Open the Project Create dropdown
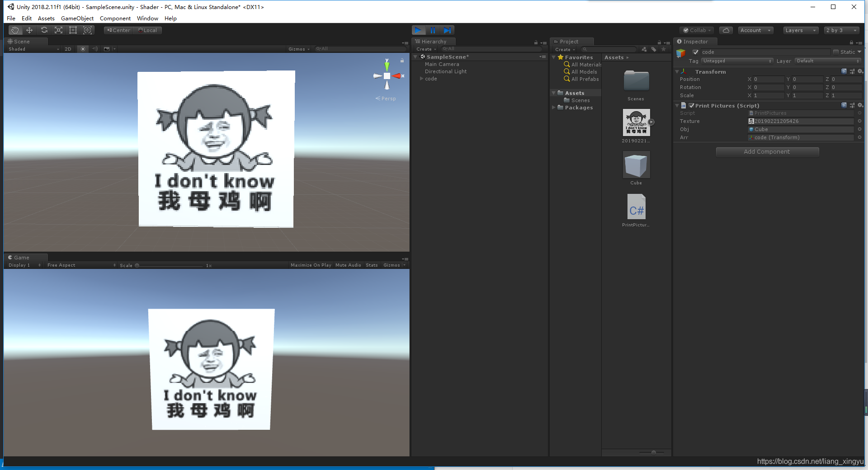The height and width of the screenshot is (470, 868). 565,49
